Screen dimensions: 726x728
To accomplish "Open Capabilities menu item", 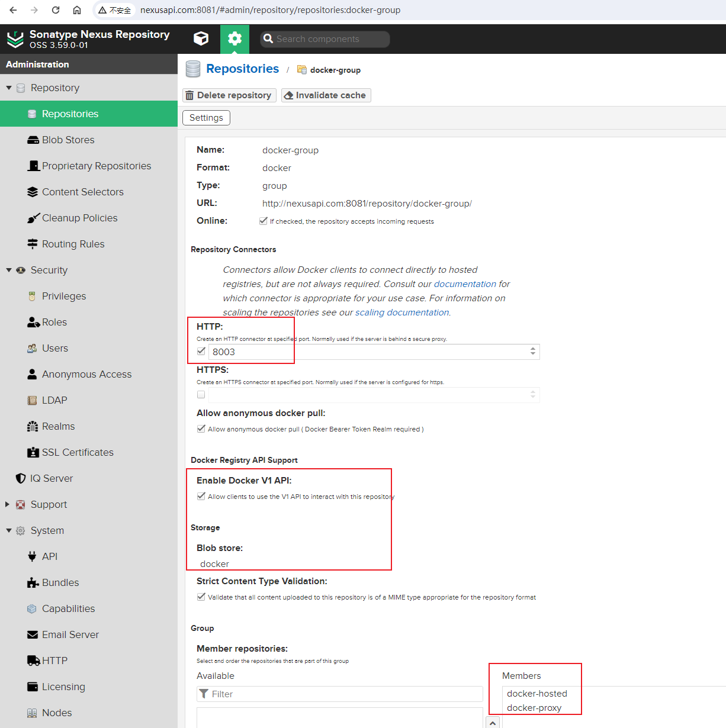I will pyautogui.click(x=89, y=608).
